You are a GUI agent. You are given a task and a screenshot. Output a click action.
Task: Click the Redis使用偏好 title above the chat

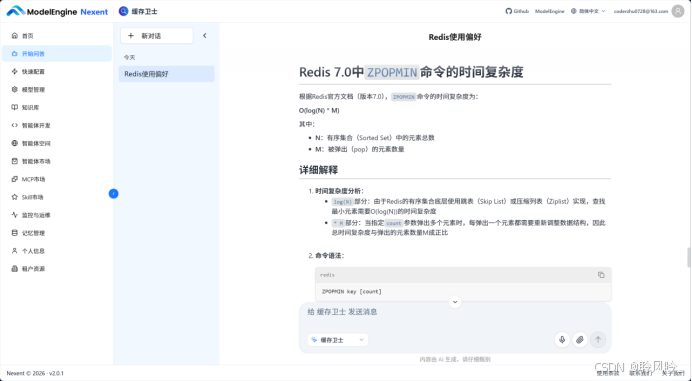(455, 37)
